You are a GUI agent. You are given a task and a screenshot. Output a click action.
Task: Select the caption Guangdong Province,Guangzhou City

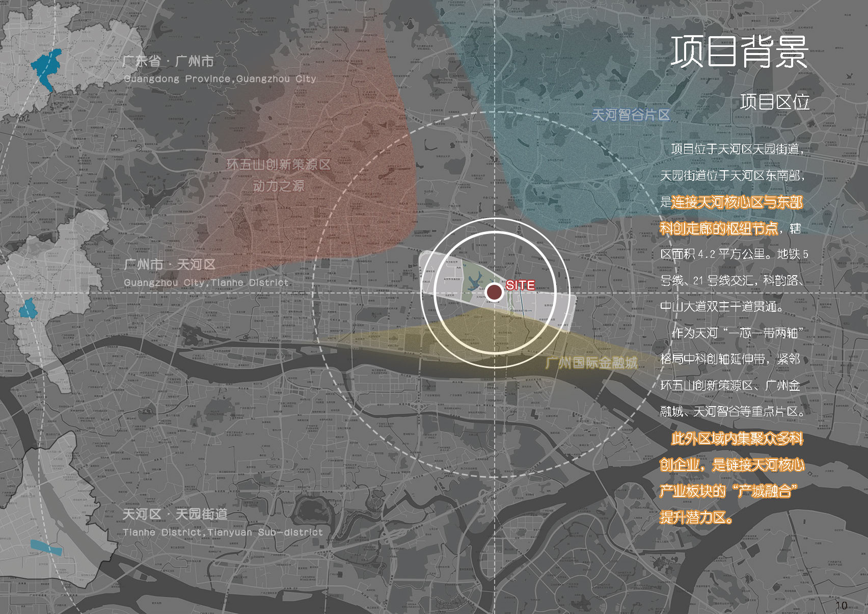pyautogui.click(x=220, y=79)
